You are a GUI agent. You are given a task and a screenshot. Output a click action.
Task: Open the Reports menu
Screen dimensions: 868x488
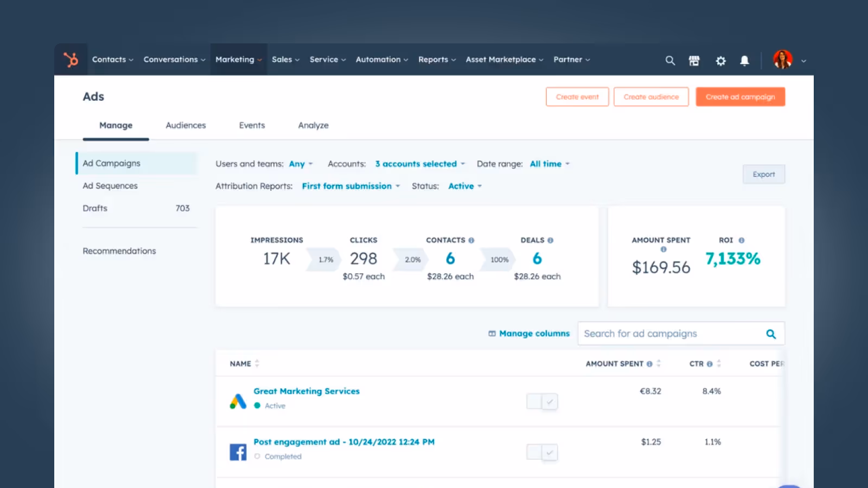point(437,60)
